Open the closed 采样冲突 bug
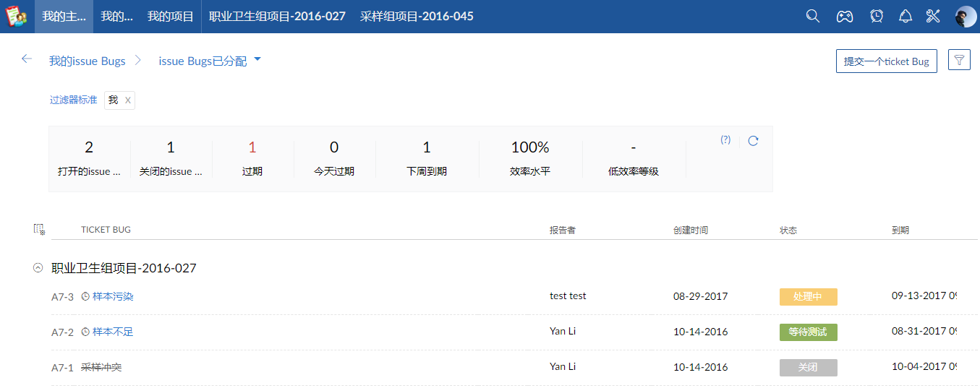The image size is (980, 388). click(x=101, y=367)
